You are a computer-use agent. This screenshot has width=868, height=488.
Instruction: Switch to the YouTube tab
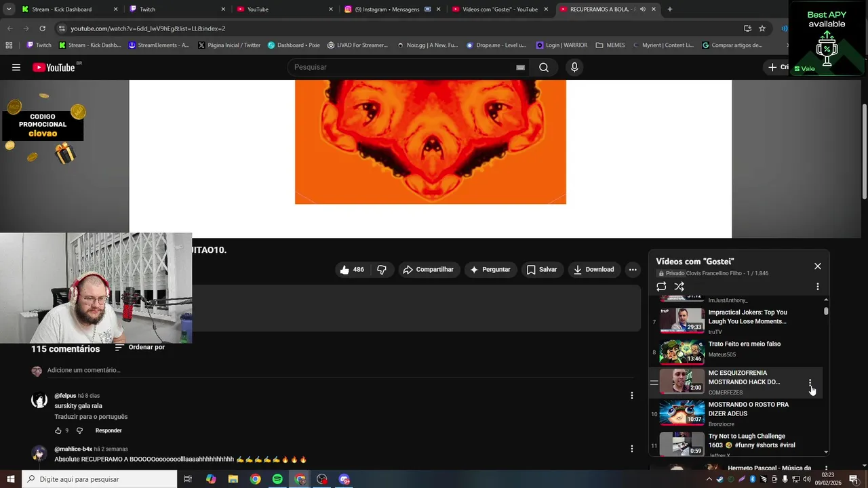[285, 9]
